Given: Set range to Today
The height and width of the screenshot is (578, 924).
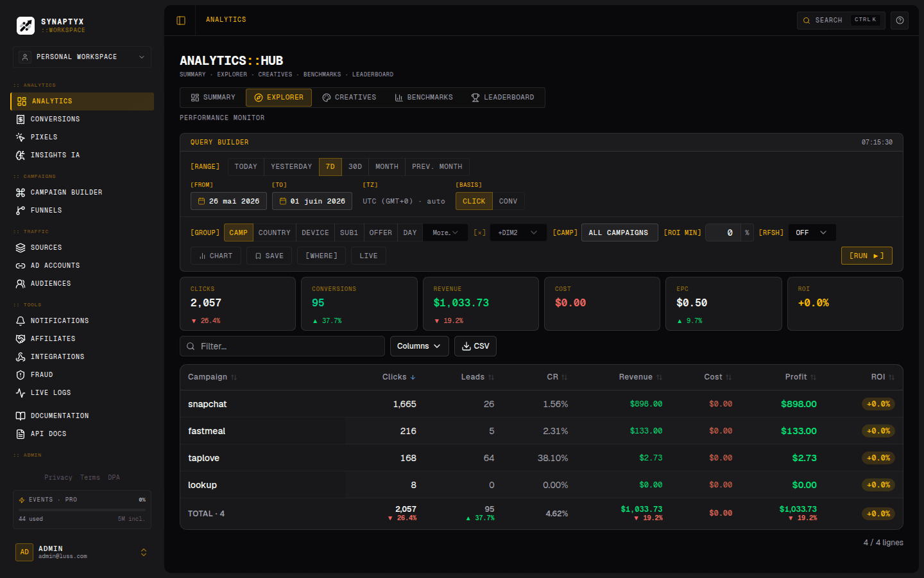Looking at the screenshot, I should (x=246, y=167).
